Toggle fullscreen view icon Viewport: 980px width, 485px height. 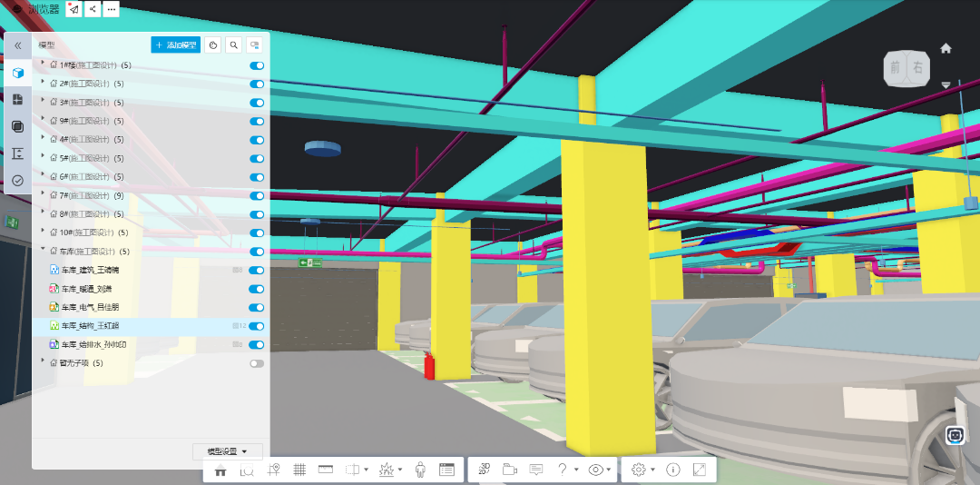(700, 470)
